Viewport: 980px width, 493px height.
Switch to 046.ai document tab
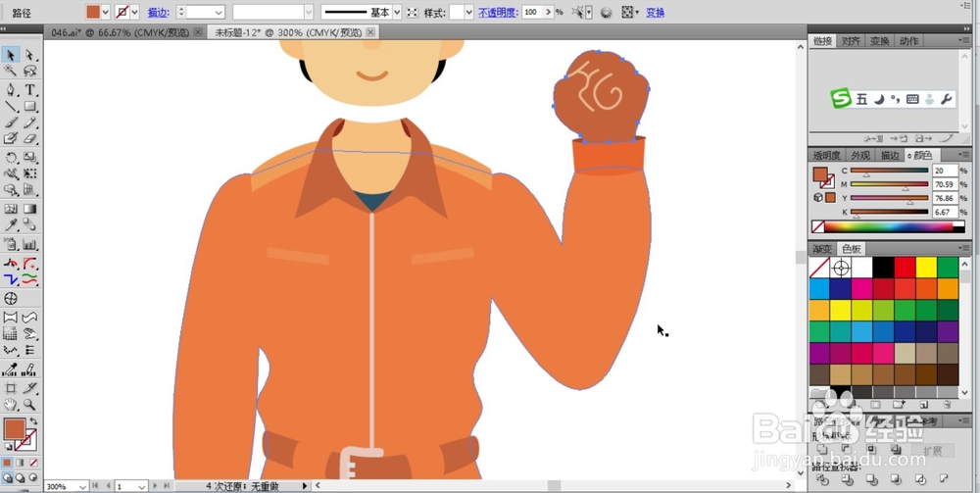[x=120, y=32]
